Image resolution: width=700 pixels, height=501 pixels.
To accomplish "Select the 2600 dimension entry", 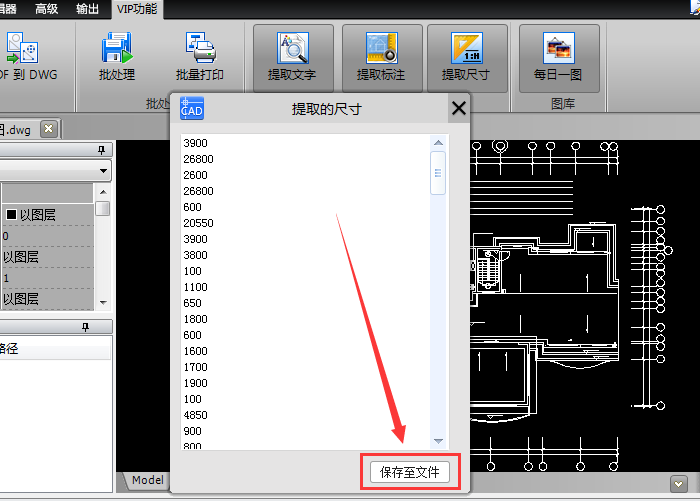I will pos(196,175).
